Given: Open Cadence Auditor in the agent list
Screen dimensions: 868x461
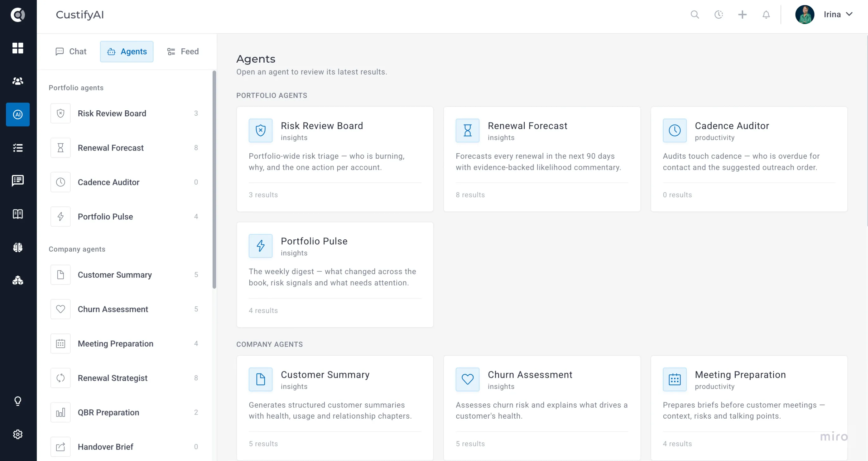Looking at the screenshot, I should (125, 182).
